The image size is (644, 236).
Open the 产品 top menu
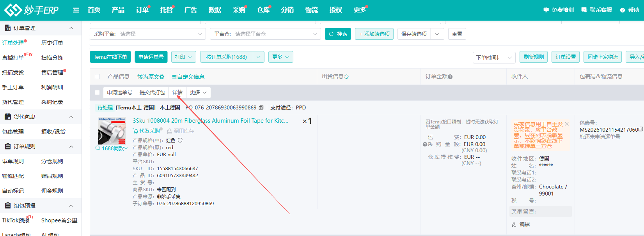coord(118,10)
